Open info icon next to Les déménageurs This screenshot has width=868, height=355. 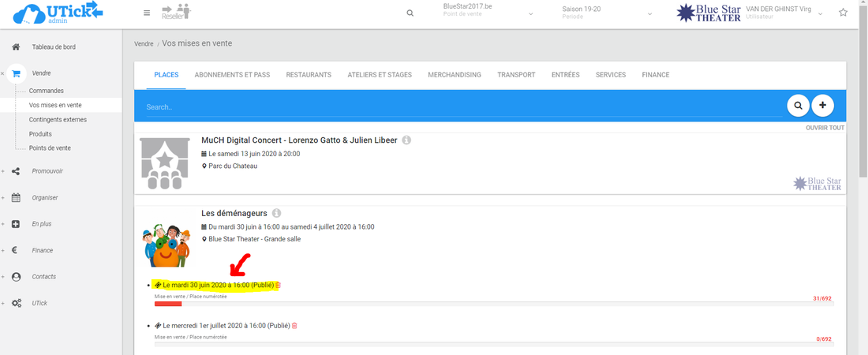pos(277,213)
